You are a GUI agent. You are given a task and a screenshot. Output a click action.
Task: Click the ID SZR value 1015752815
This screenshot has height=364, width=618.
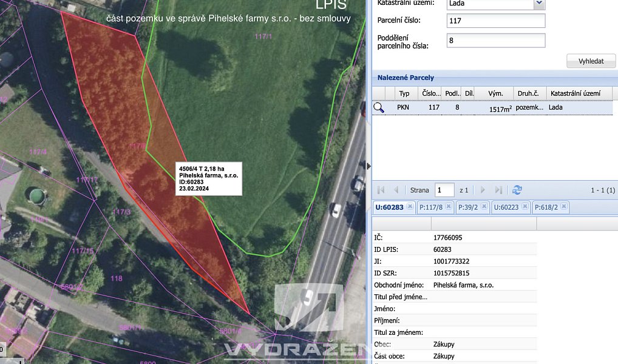451,273
